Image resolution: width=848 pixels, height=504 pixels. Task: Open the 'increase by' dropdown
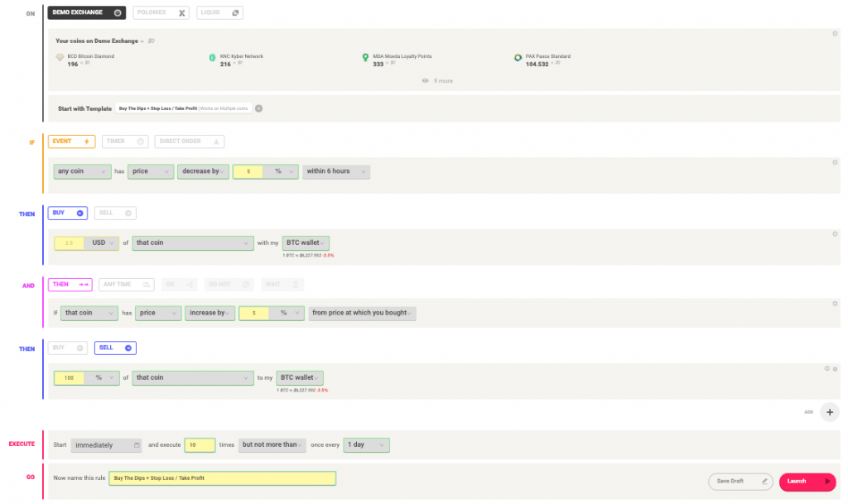tap(210, 314)
